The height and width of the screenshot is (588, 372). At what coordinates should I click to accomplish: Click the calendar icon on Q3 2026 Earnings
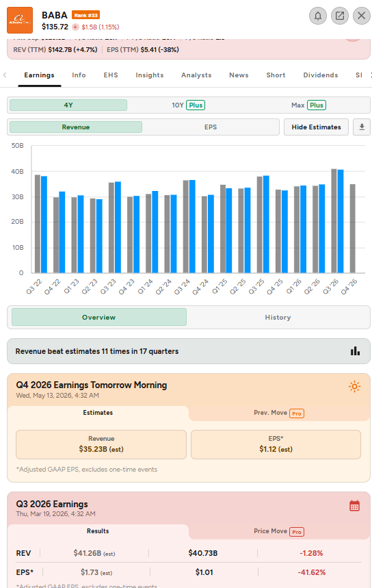(354, 505)
